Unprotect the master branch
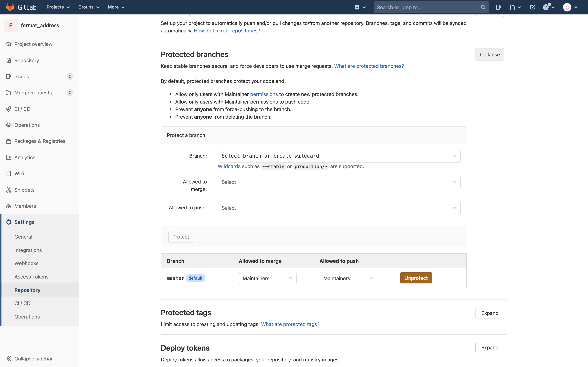 point(416,278)
